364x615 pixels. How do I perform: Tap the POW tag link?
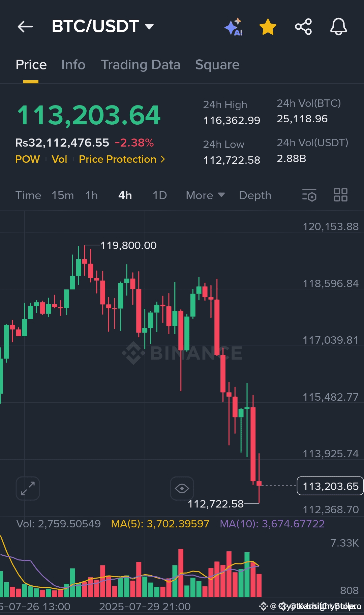tap(28, 159)
